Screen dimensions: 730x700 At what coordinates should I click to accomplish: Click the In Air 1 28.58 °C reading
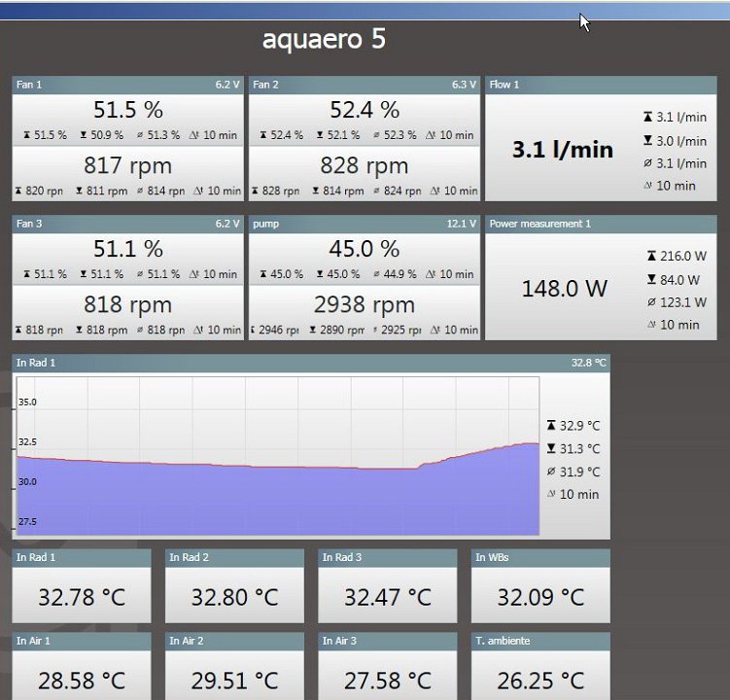[82, 681]
